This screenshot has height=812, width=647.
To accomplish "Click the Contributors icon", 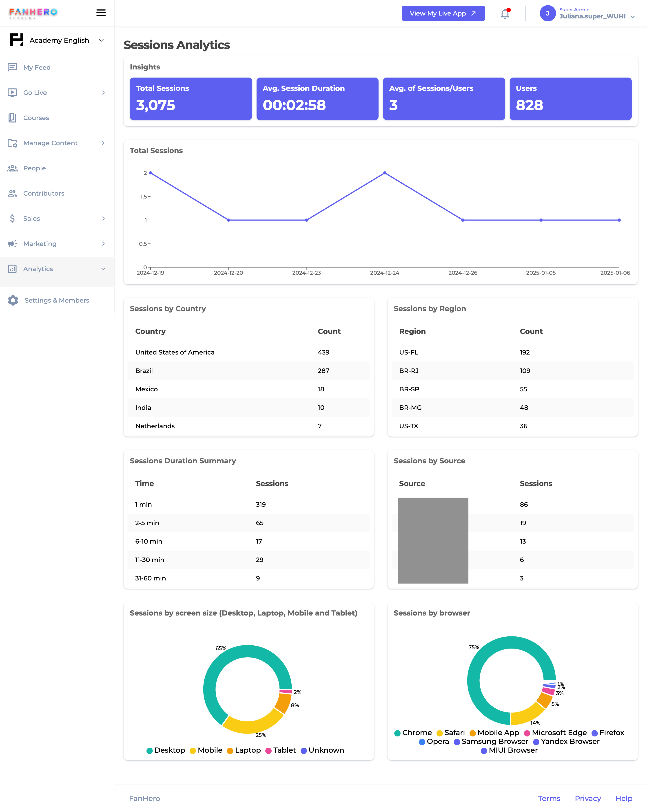I will point(12,193).
